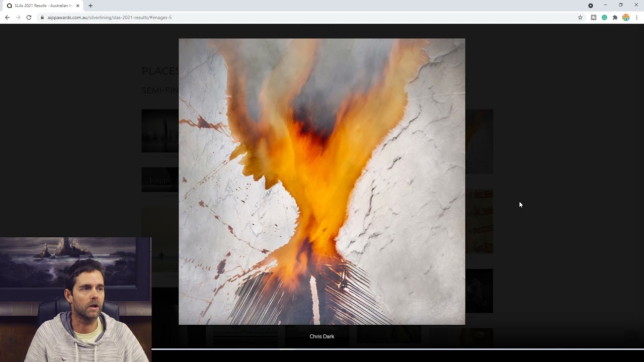Image resolution: width=644 pixels, height=362 pixels.
Task: Open the Extensions puzzle menu
Action: coord(615,17)
